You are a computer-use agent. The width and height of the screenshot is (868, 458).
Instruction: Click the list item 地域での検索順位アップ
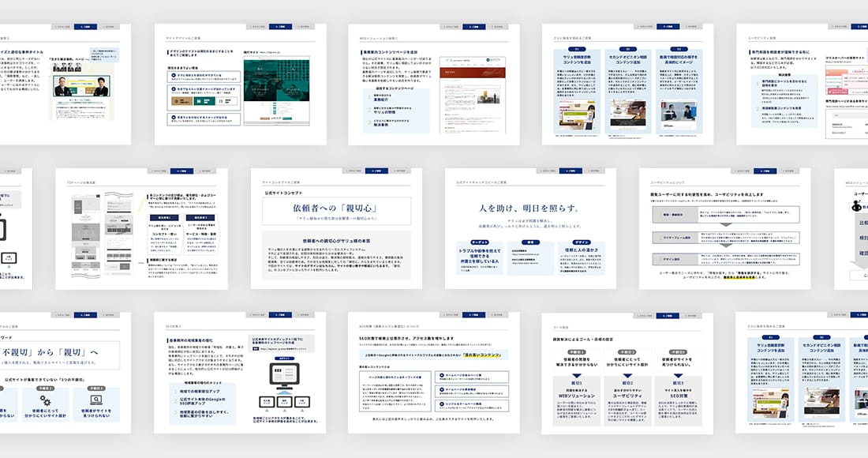(x=201, y=391)
